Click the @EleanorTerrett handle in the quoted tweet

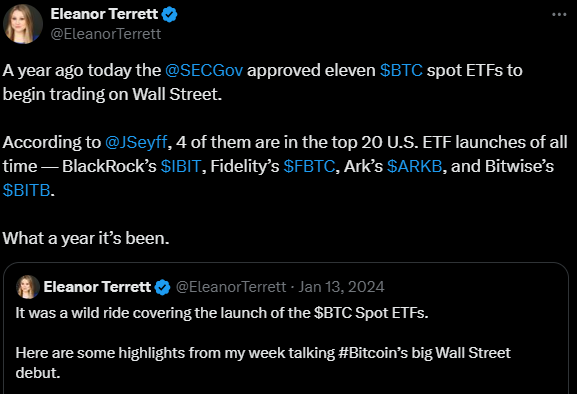point(231,287)
